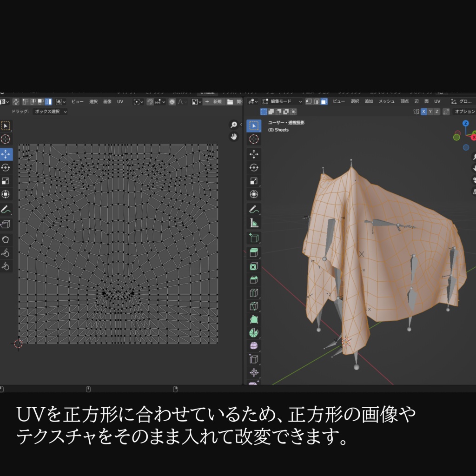
Task: Switch to face select mode in 3D viewport
Action: 324,101
